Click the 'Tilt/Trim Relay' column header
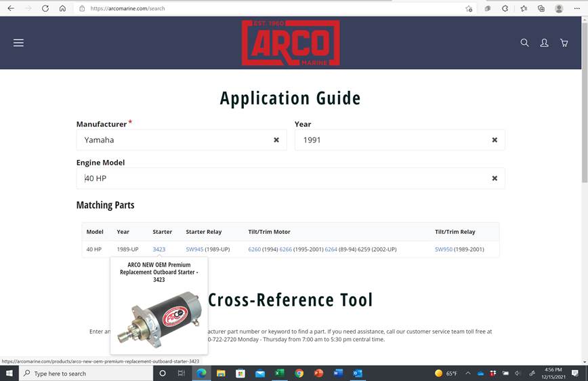The image size is (588, 381). [455, 232]
